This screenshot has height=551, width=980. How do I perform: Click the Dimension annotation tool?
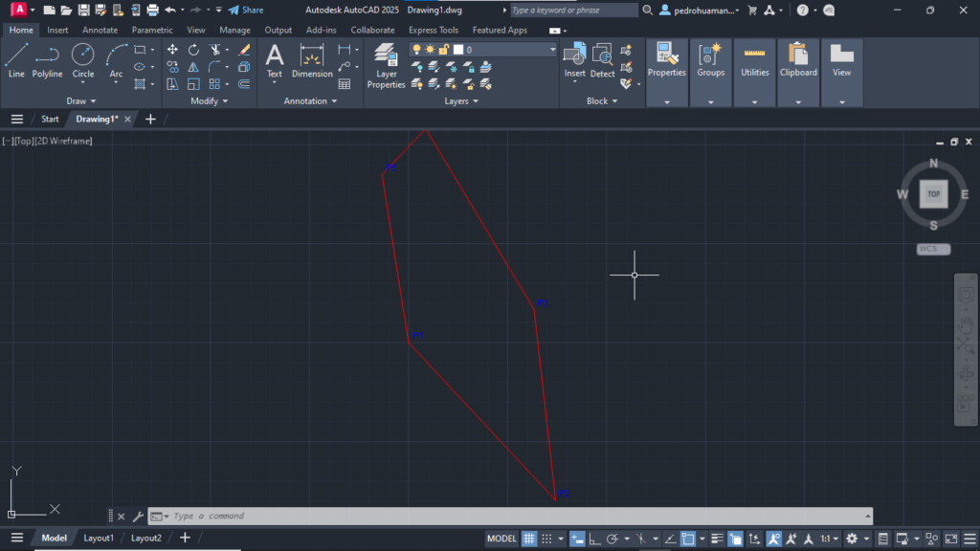312,59
